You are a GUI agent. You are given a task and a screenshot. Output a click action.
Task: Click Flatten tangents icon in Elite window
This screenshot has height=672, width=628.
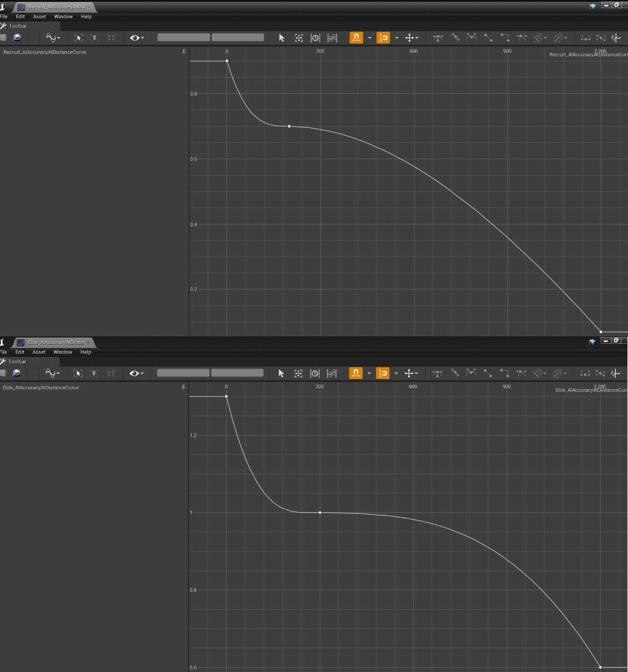click(x=585, y=373)
